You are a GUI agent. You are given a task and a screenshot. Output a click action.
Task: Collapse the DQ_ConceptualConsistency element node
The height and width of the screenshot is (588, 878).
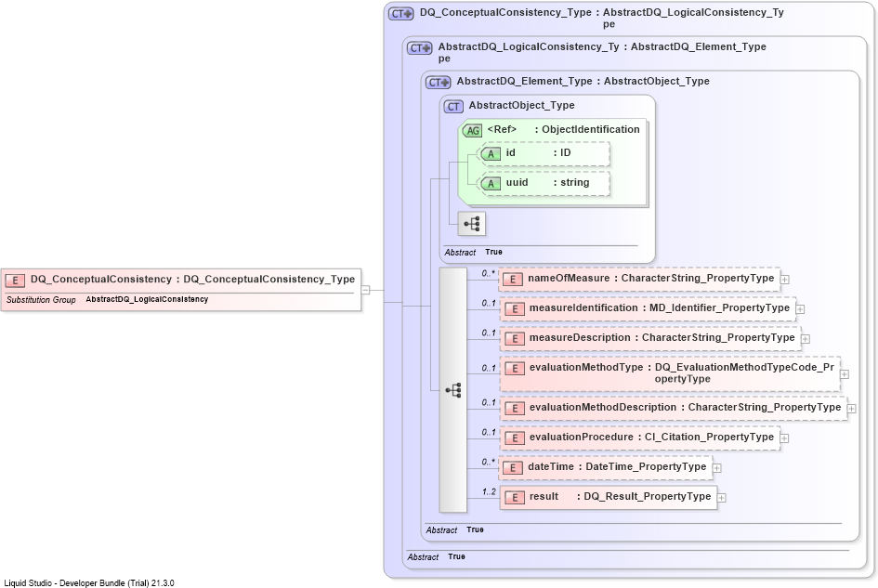[365, 290]
